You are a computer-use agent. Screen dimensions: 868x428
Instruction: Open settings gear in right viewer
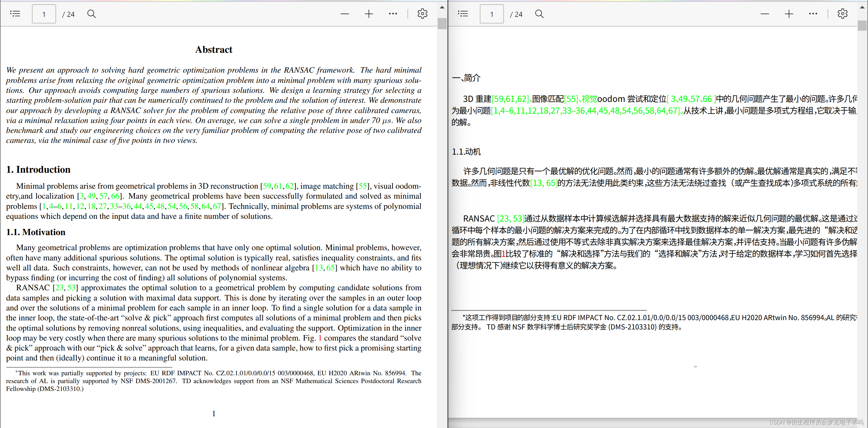pos(843,14)
